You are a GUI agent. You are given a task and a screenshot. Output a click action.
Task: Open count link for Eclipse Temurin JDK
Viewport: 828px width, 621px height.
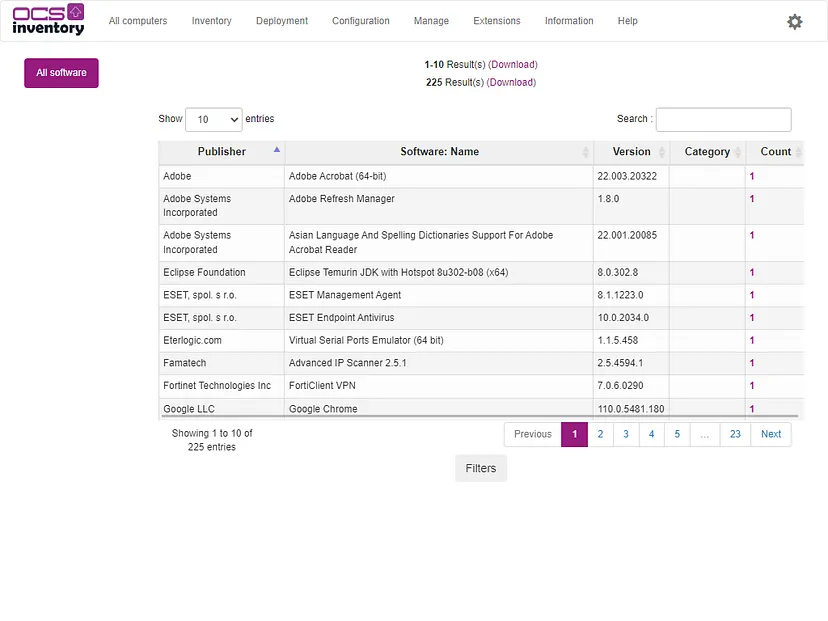[752, 272]
